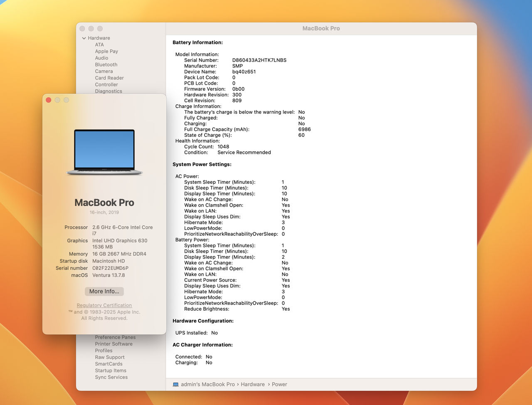Open Printer Software in the sidebar
532x405 pixels.
pos(113,344)
